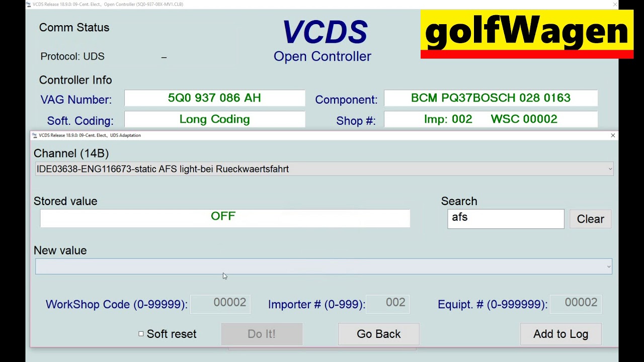Click the VCDS icon in Adaptation title bar
The image size is (644, 362).
34,135
